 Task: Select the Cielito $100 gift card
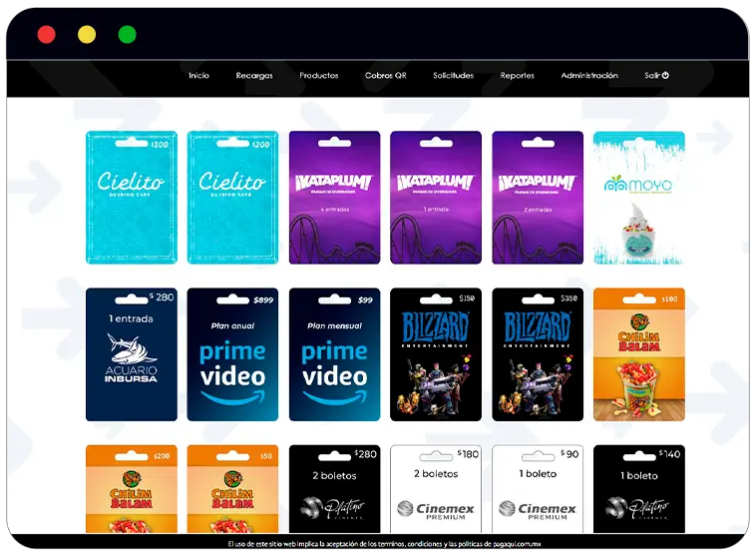click(x=132, y=198)
